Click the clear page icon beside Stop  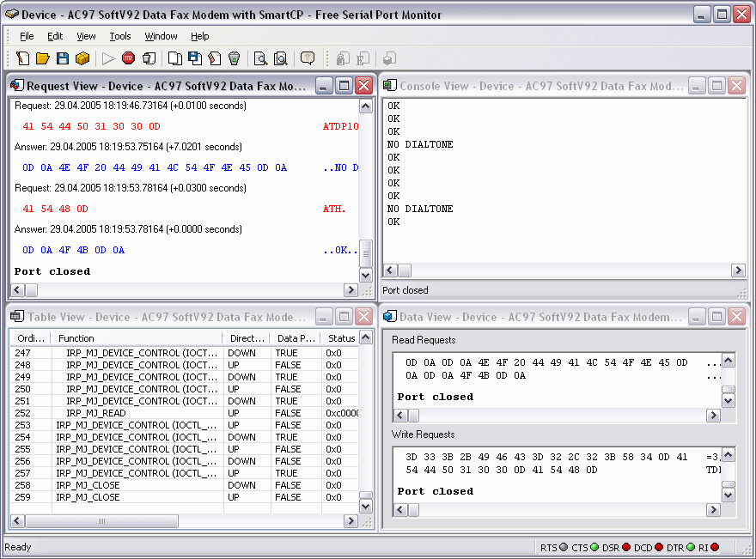click(x=149, y=58)
